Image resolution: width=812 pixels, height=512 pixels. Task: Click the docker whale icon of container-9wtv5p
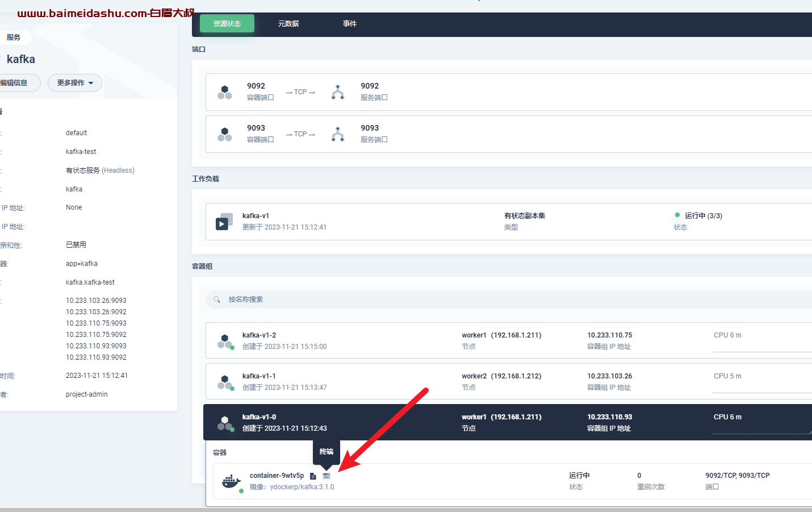(x=231, y=481)
